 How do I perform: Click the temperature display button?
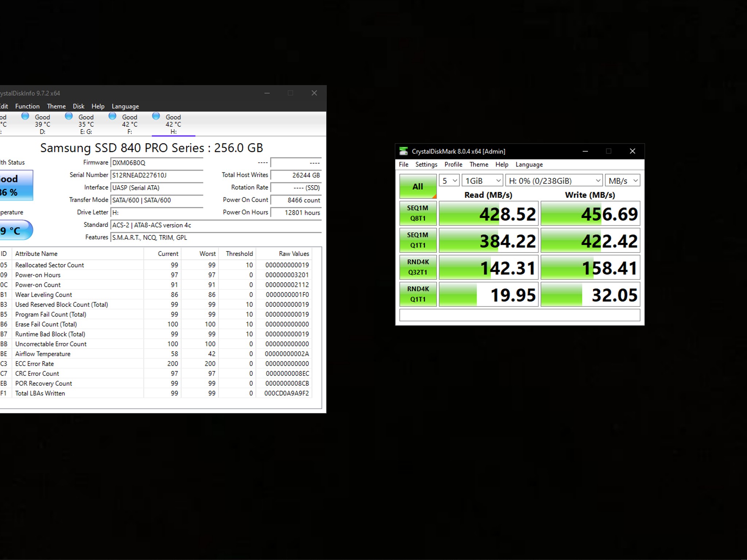pos(16,230)
